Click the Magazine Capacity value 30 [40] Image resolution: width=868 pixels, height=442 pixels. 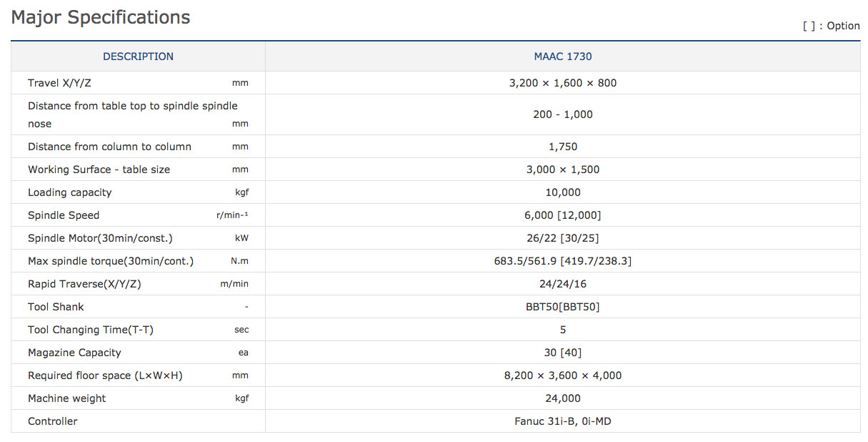pyautogui.click(x=562, y=353)
